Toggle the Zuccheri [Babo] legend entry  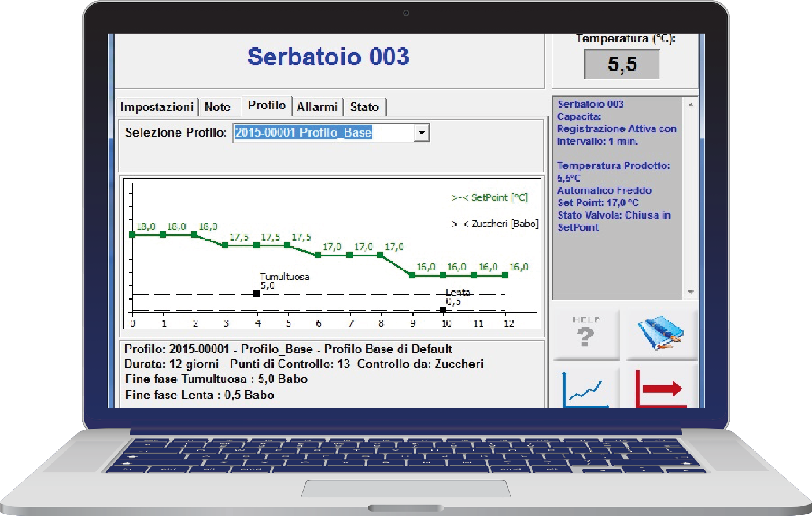pyautogui.click(x=494, y=224)
